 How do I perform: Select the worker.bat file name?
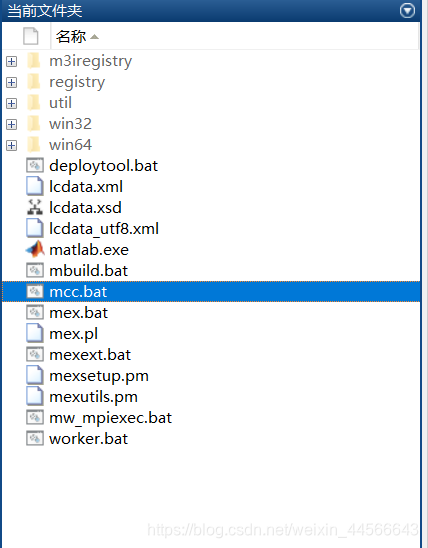coord(88,439)
